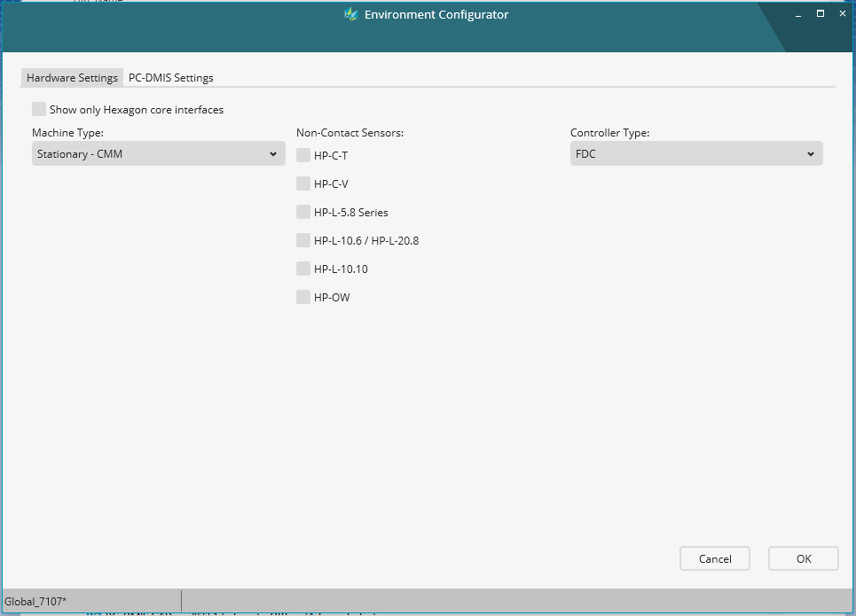
Task: Click the maximize window icon
Action: pos(820,13)
